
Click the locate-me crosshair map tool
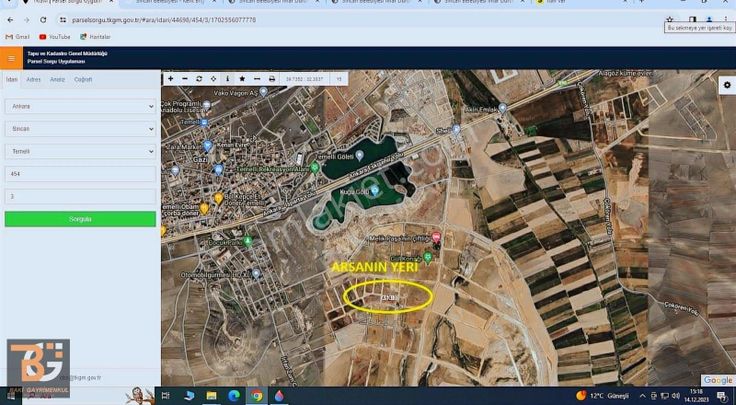click(x=213, y=79)
